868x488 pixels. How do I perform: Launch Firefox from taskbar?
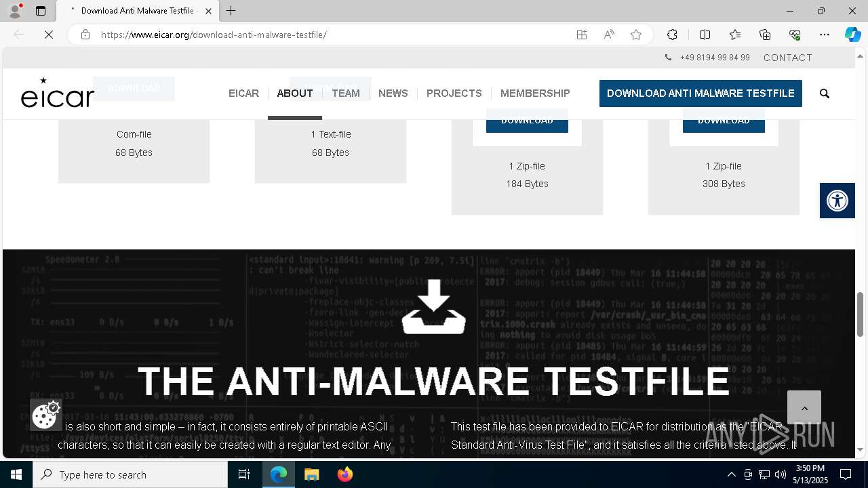tap(344, 474)
